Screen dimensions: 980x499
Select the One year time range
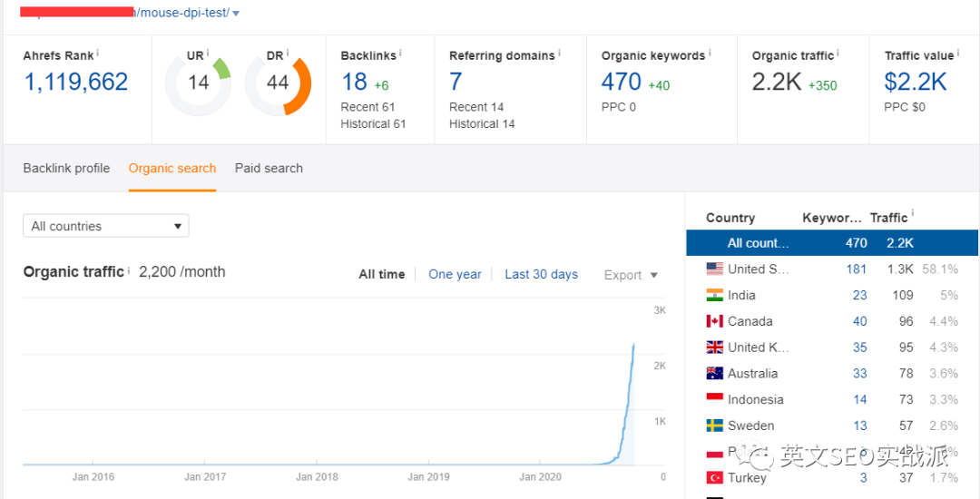455,274
